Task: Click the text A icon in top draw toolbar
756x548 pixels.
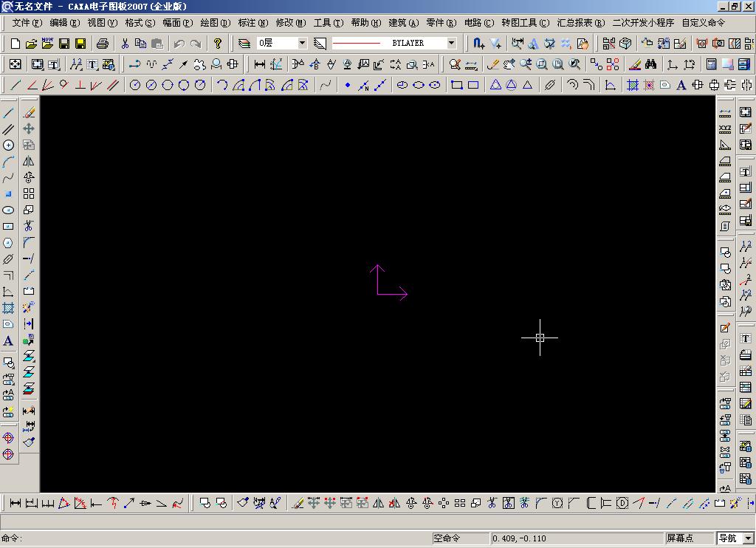Action: [681, 86]
